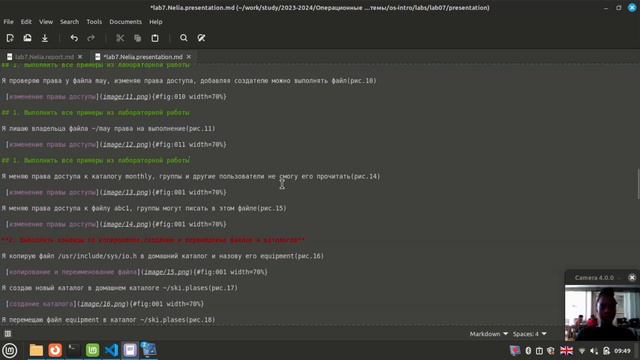Open the Spaces: 4 indentation dropdown

click(529, 334)
